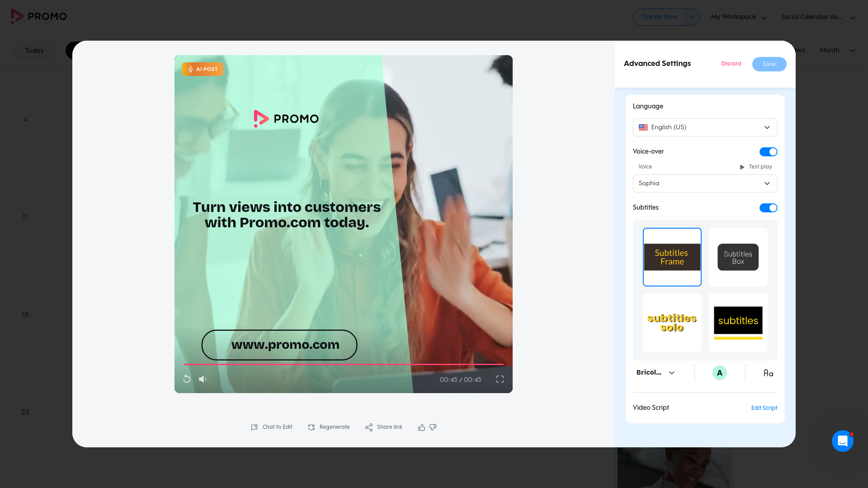Select the Subtitles Frame style
This screenshot has width=868, height=488.
[672, 257]
